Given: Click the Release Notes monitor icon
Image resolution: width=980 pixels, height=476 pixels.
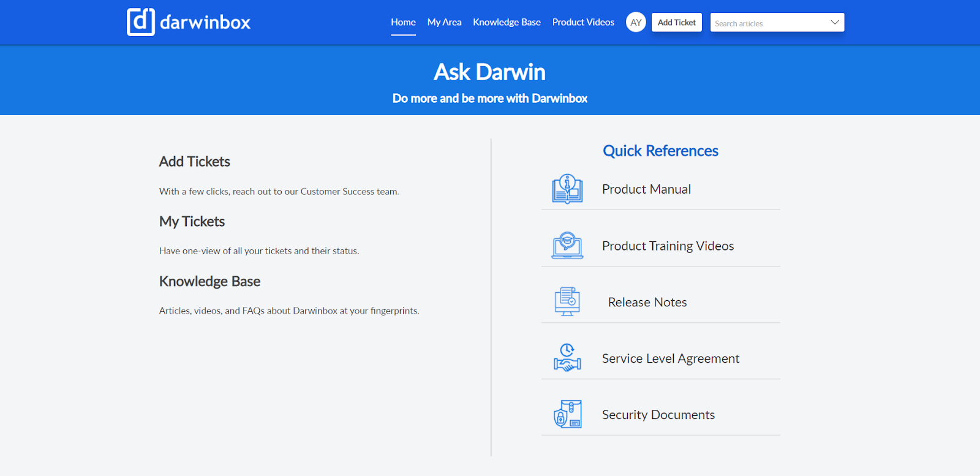Looking at the screenshot, I should [567, 301].
